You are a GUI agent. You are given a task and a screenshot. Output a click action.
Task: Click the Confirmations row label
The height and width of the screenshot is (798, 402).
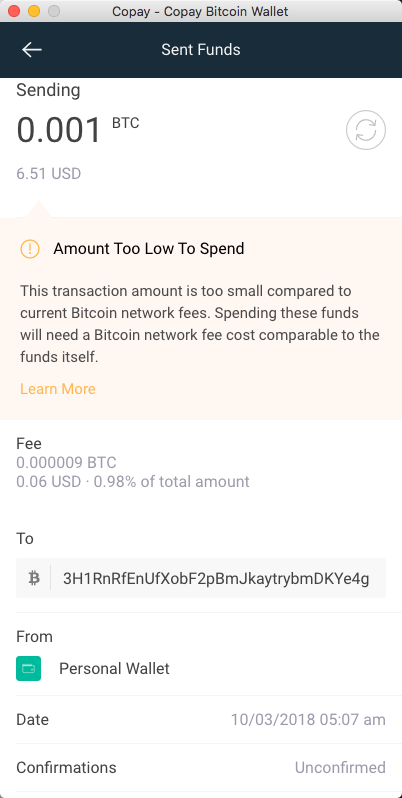67,767
